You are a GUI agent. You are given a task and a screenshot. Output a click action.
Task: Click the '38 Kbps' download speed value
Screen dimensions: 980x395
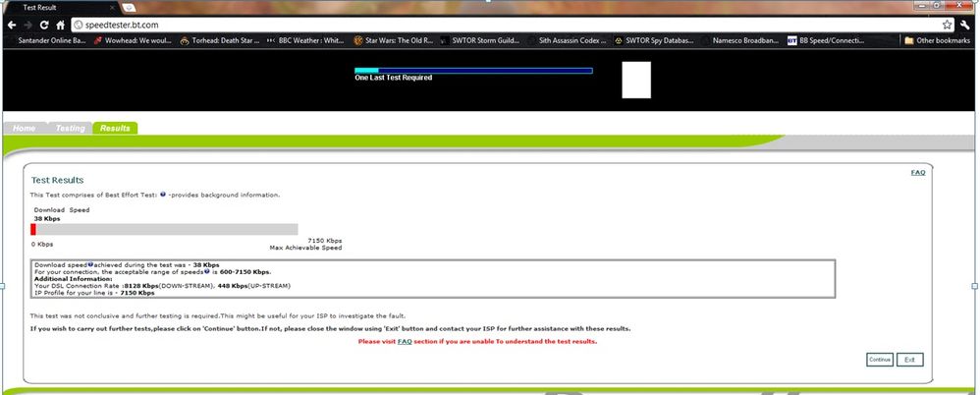click(x=47, y=219)
